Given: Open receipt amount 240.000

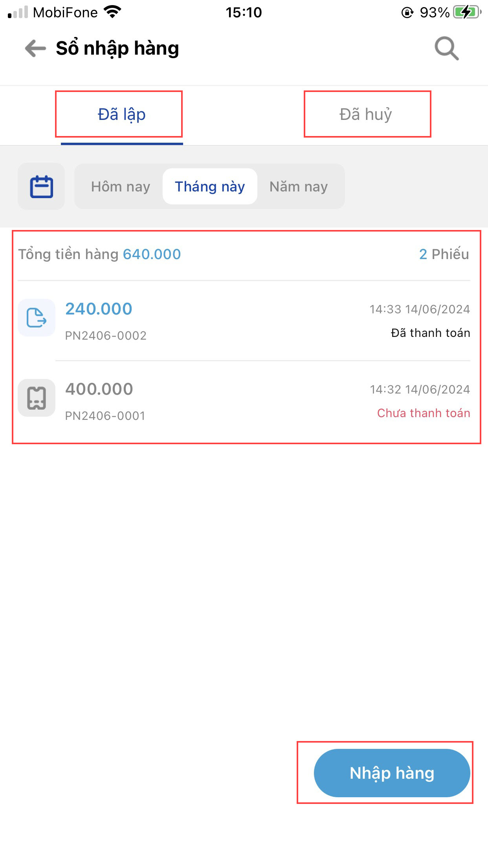Looking at the screenshot, I should point(99,309).
